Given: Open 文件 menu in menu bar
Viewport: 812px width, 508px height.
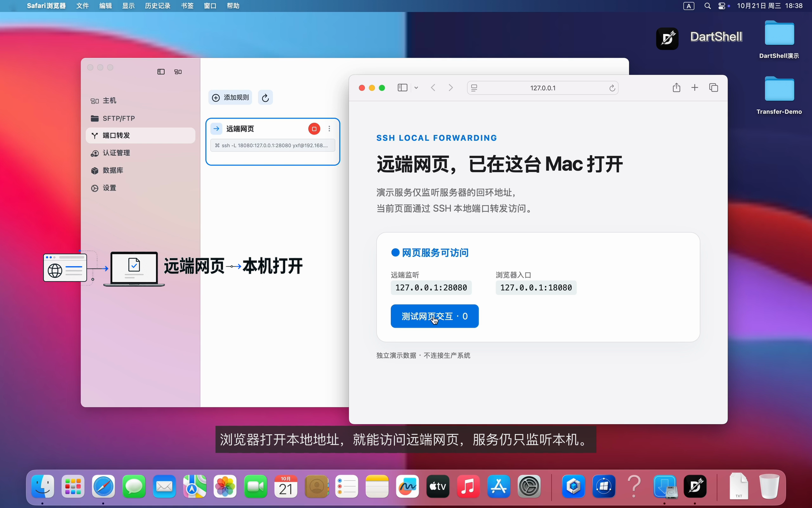Looking at the screenshot, I should [x=82, y=6].
